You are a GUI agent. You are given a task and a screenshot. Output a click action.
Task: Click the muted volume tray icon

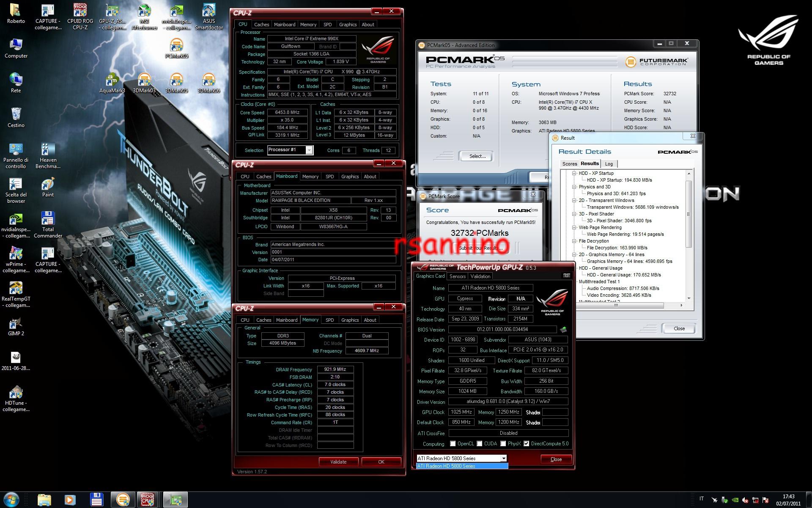pos(746,500)
